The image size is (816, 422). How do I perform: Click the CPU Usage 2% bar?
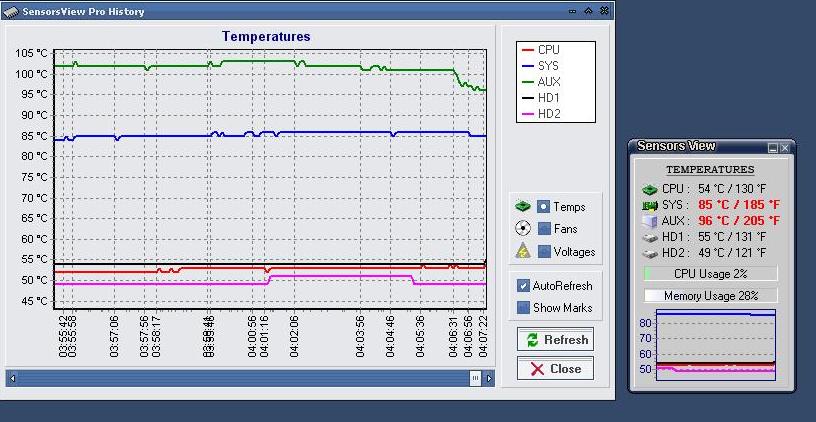(x=711, y=273)
